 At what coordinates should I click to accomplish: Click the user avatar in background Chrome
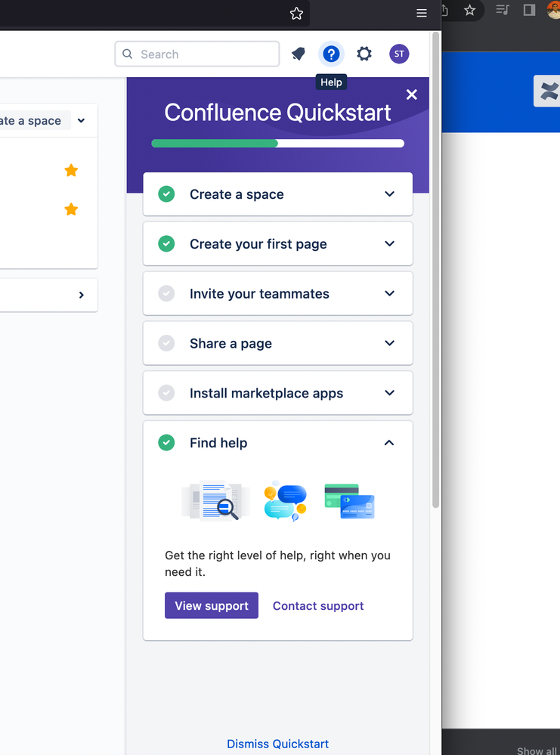(554, 10)
